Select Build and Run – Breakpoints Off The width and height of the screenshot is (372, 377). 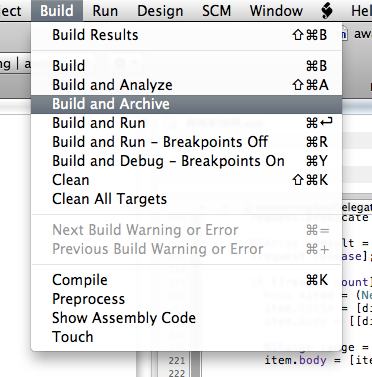(187, 142)
